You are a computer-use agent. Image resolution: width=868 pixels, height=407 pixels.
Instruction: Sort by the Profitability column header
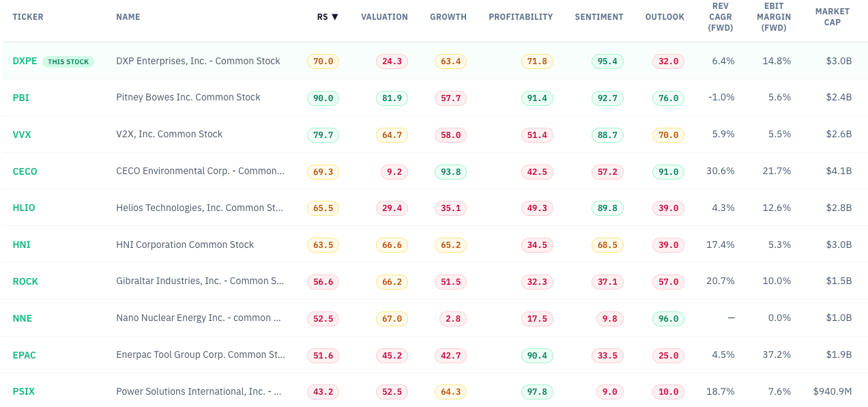pyautogui.click(x=521, y=17)
